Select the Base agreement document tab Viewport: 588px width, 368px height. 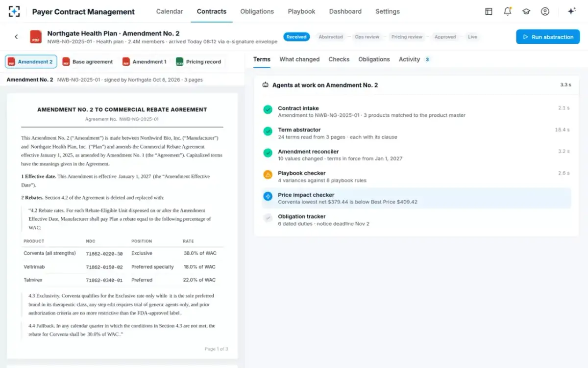coord(88,62)
